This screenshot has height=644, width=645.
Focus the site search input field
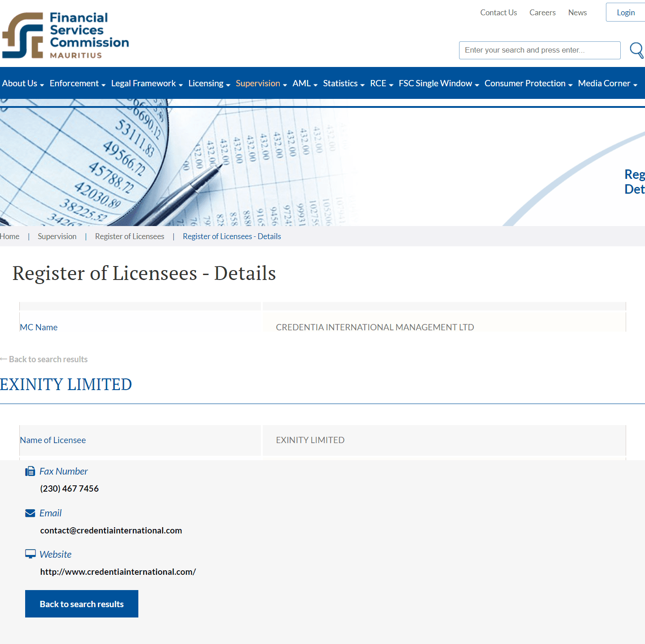539,50
